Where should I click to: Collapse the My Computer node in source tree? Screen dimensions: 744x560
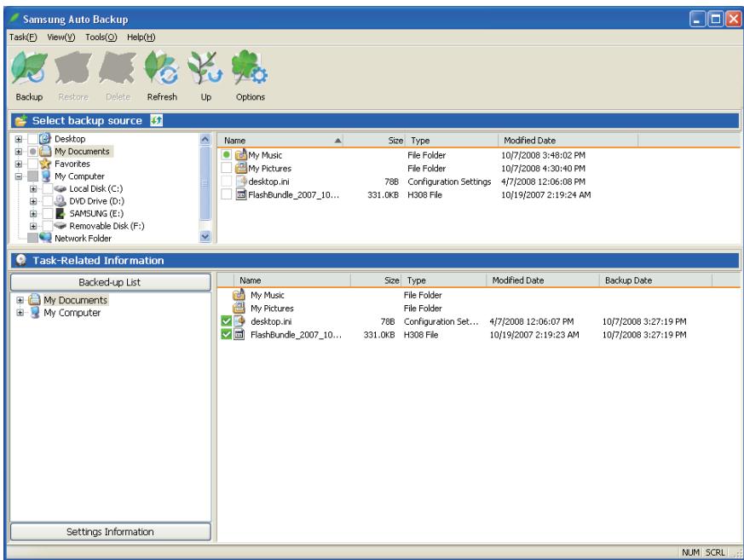tap(19, 176)
